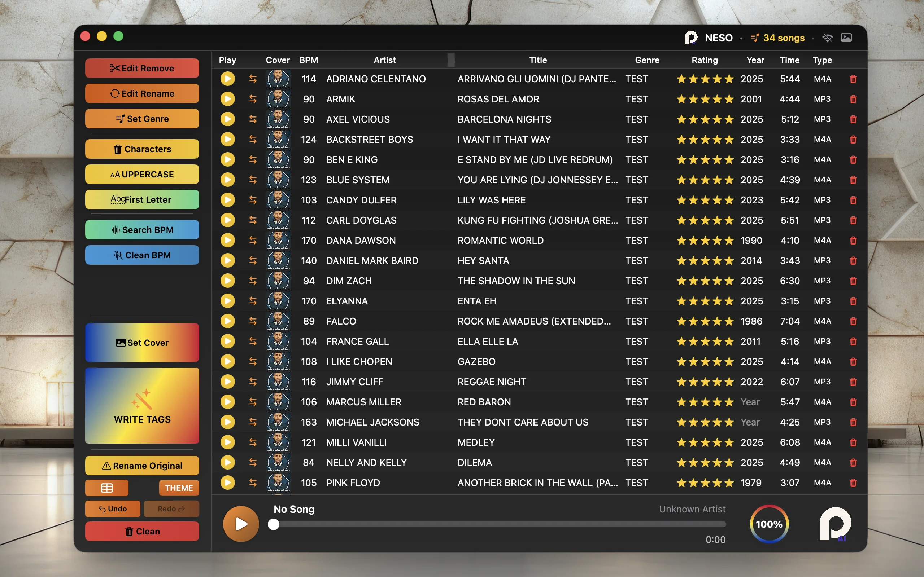
Task: Click the 100% volume ring indicator
Action: (769, 524)
